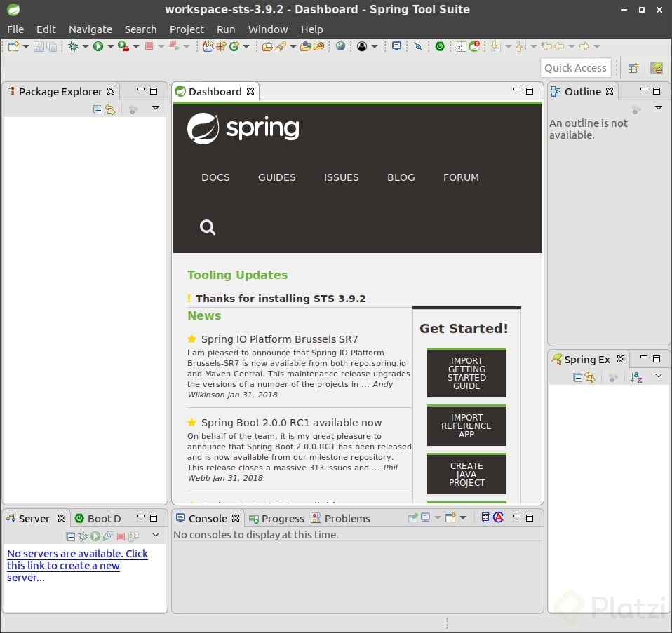
Task: Open the File menu
Action: point(15,29)
